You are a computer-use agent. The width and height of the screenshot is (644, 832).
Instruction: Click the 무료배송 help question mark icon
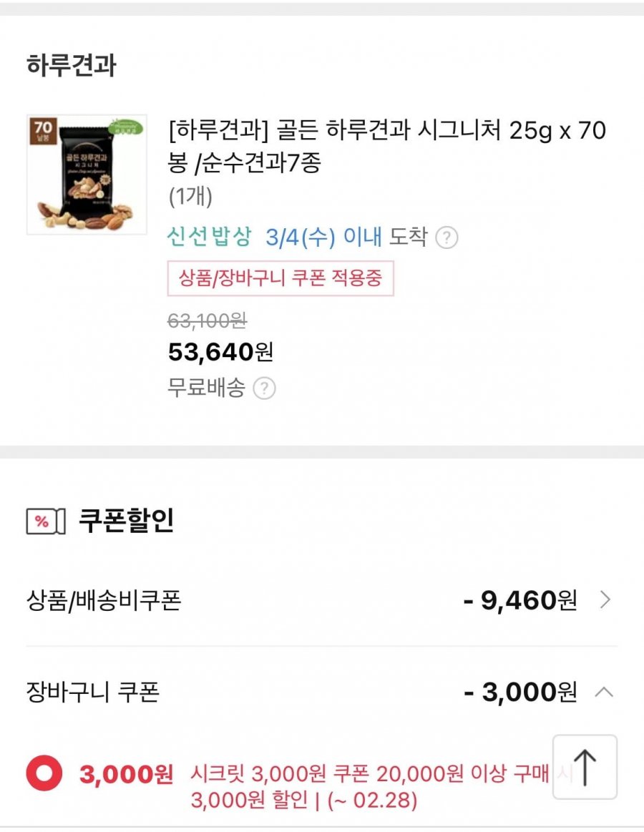264,388
